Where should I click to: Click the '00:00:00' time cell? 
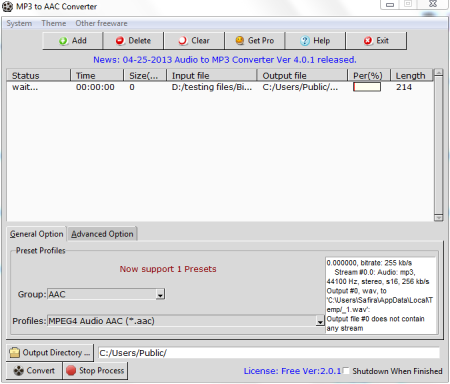pos(95,87)
